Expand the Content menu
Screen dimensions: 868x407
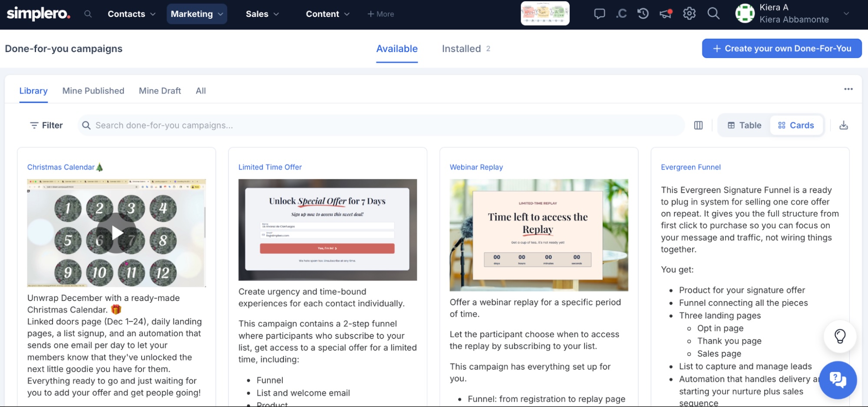pos(328,14)
